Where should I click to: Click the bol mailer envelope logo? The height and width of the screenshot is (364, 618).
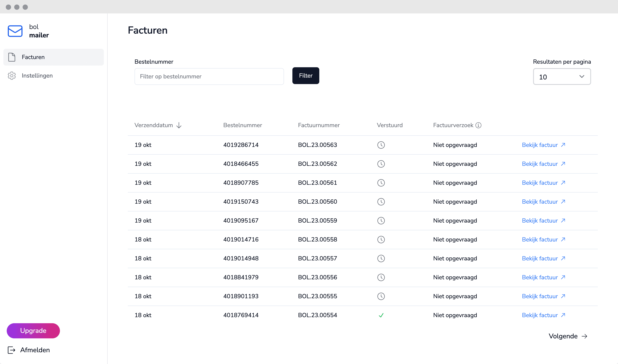coord(15,31)
